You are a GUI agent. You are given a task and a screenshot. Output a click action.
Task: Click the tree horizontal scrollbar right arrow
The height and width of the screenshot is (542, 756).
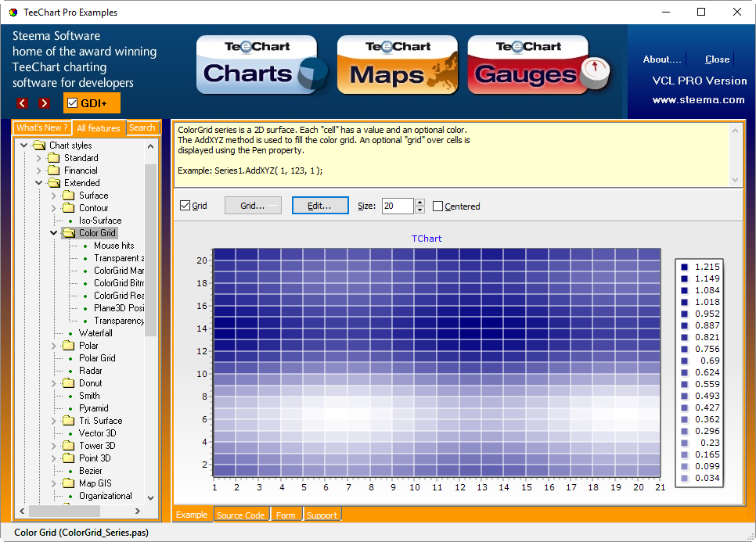point(138,511)
